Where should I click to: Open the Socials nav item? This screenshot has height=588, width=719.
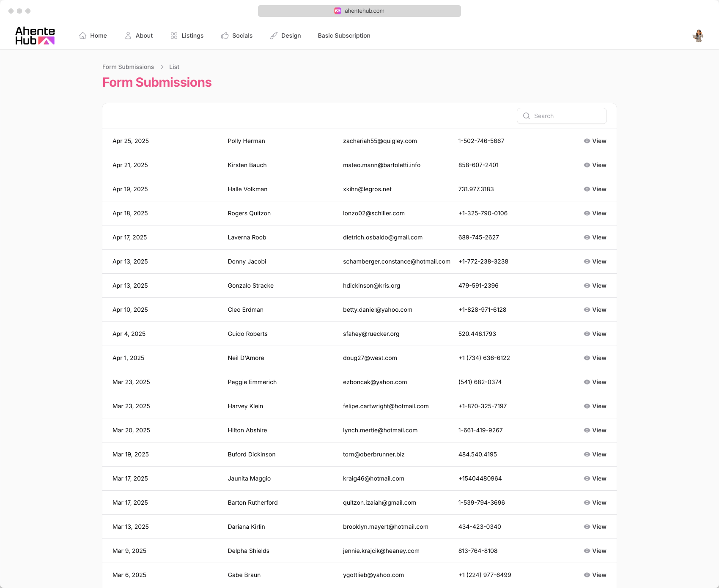tap(242, 36)
